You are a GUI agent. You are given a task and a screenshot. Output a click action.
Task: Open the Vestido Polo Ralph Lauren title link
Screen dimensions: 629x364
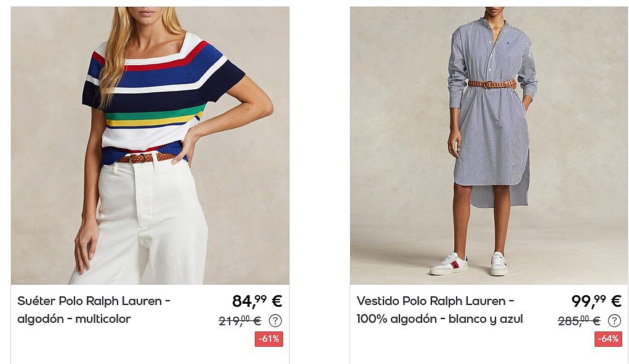click(439, 310)
